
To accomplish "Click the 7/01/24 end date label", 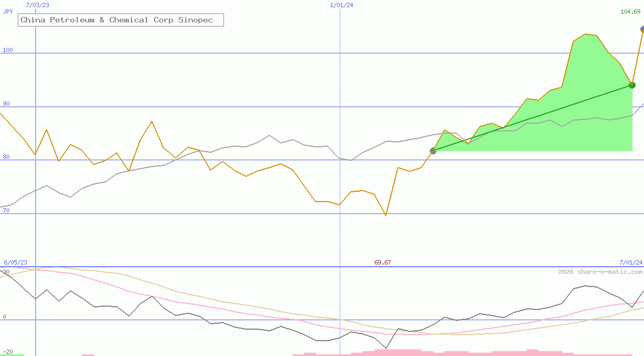I will coord(630,262).
